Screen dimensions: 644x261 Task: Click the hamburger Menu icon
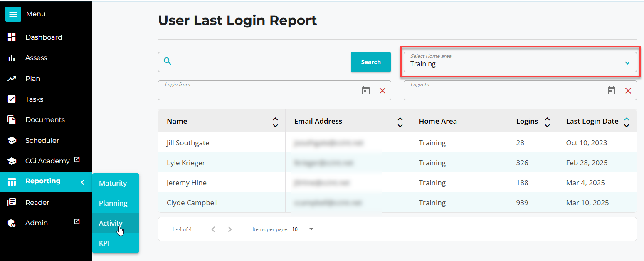(x=13, y=14)
